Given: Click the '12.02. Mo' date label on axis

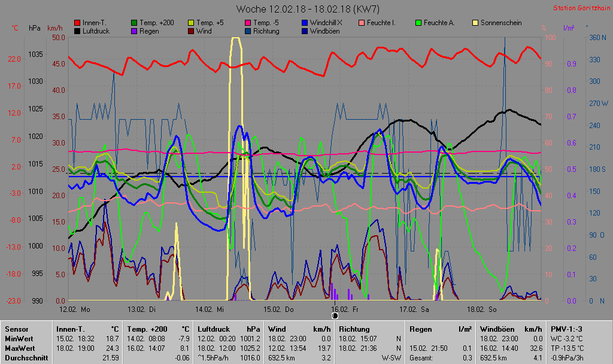Looking at the screenshot, I should coord(75,310).
